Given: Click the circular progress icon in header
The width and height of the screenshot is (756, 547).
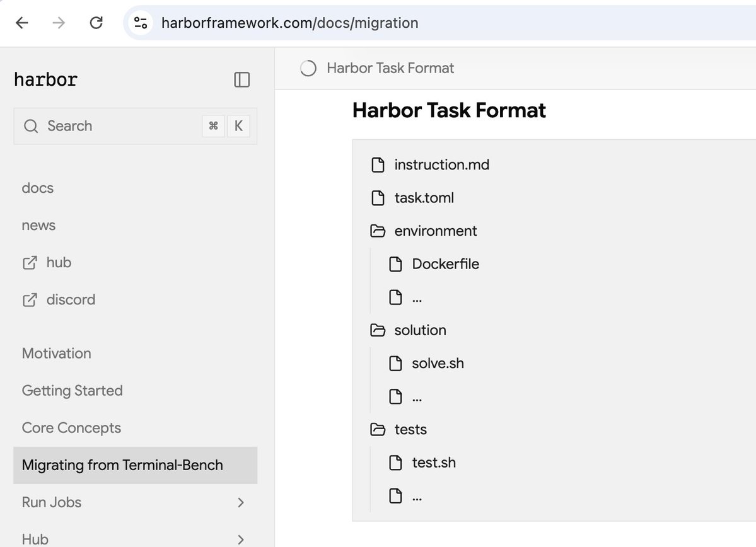Looking at the screenshot, I should click(x=308, y=69).
